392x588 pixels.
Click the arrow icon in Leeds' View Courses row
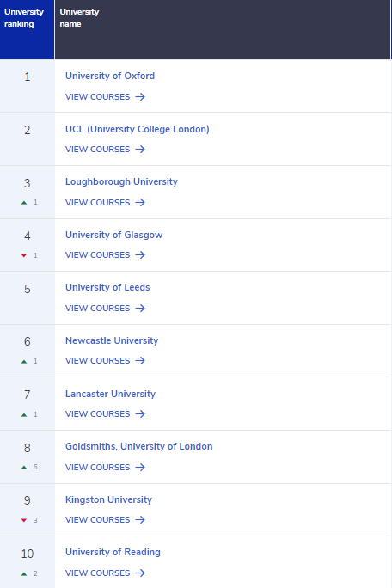(x=140, y=309)
